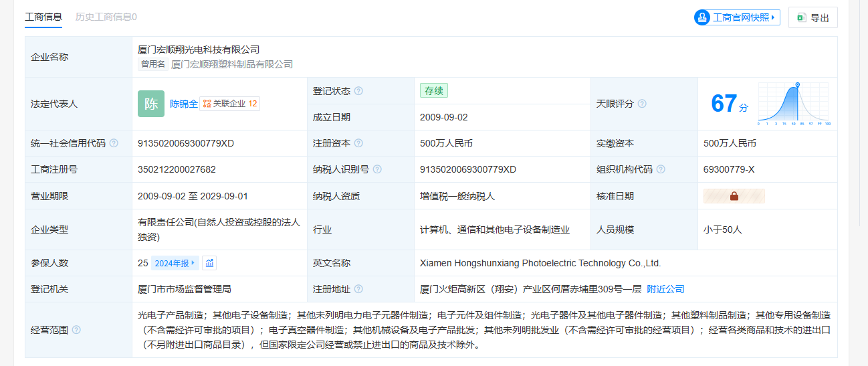Click the locked 核准日期 lock icon
Image resolution: width=868 pixels, height=366 pixels.
click(x=734, y=196)
